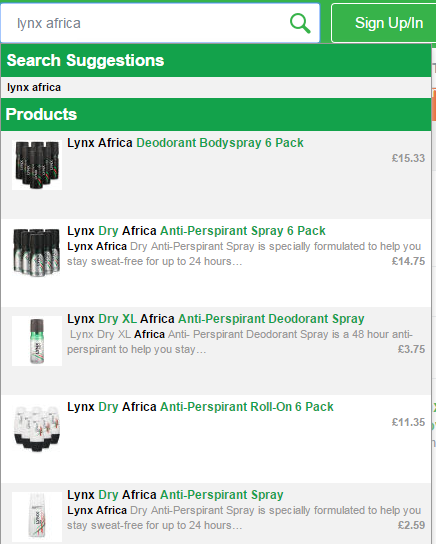
Task: Click the Bodyspray 6 Pack product thumbnail
Action: click(x=37, y=165)
